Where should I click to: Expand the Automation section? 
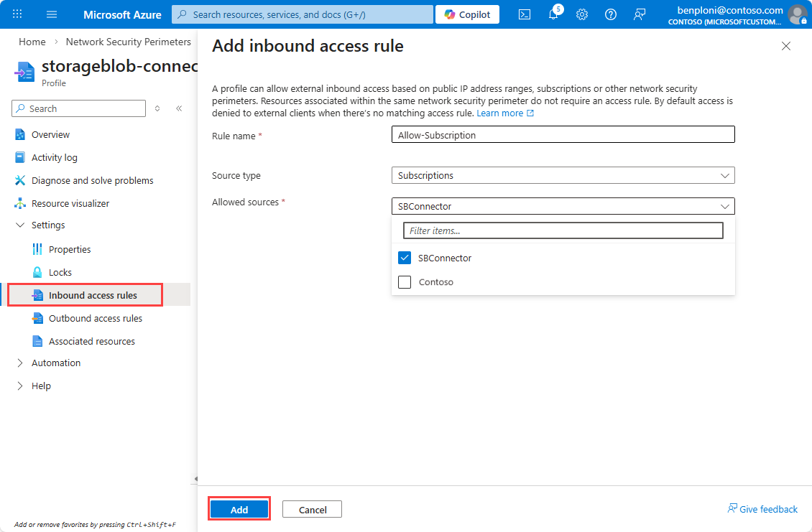click(x=20, y=363)
